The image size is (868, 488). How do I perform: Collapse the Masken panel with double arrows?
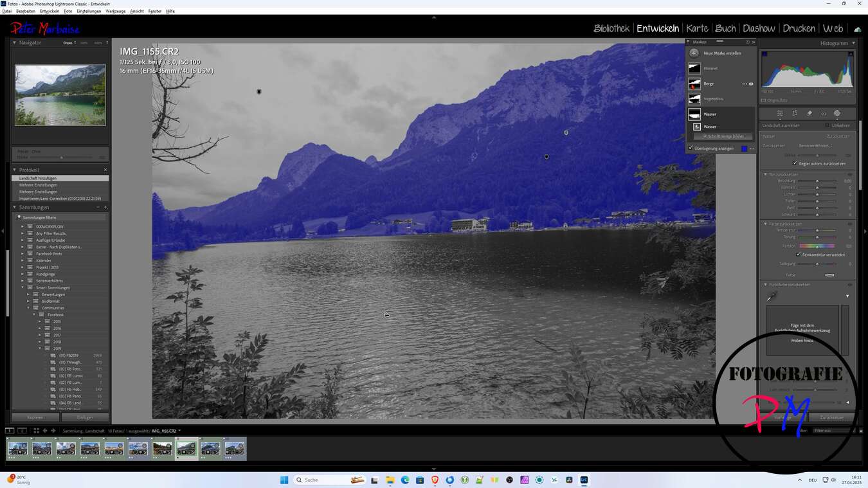coord(754,42)
